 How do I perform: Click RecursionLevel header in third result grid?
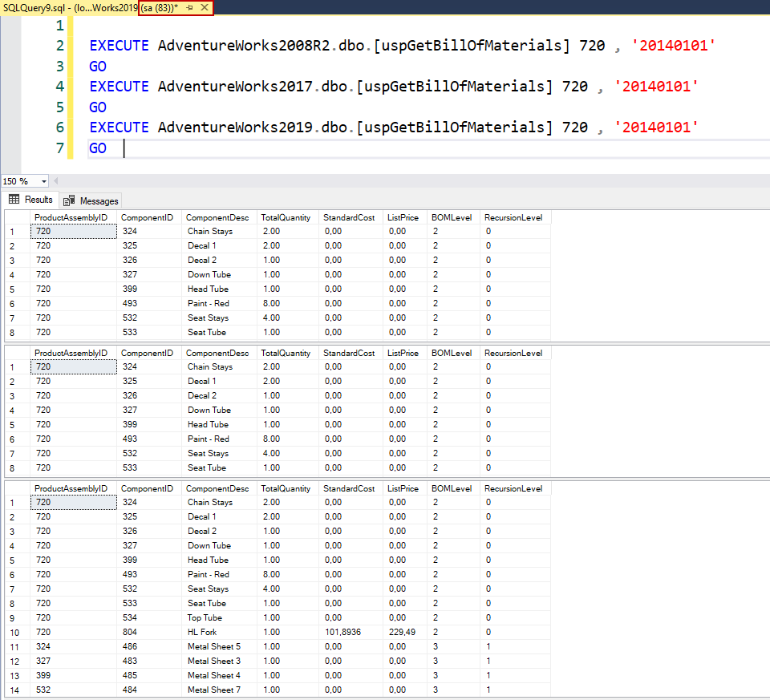(513, 488)
